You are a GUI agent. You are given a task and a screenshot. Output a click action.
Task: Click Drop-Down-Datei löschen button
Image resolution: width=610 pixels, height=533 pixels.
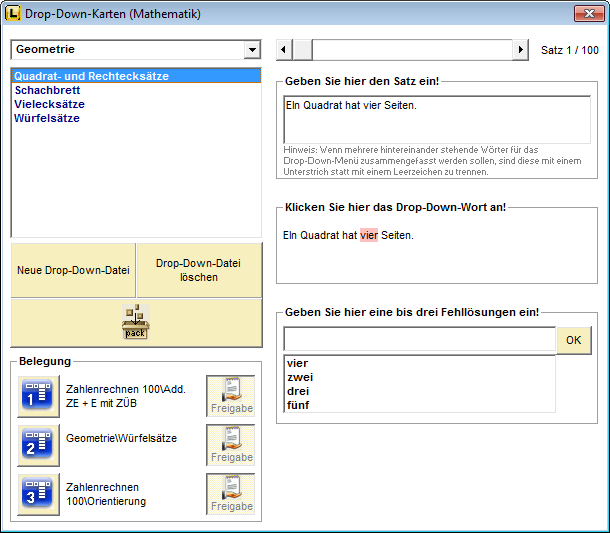199,270
